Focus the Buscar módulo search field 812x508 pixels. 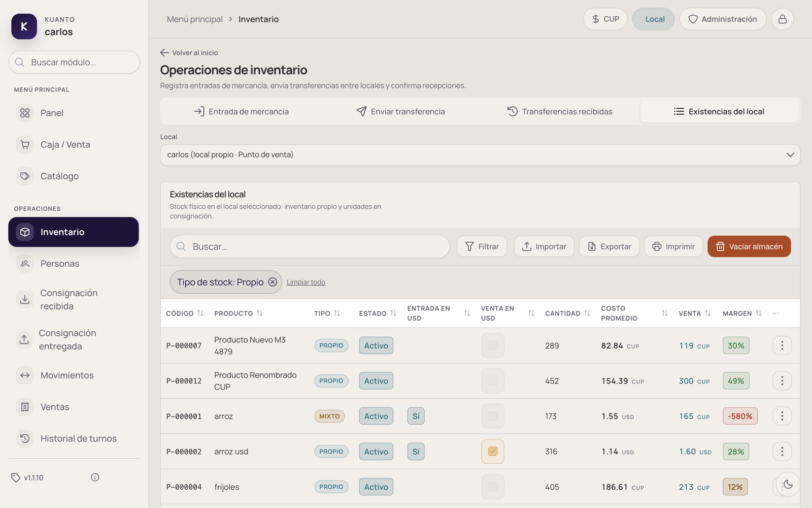click(74, 62)
